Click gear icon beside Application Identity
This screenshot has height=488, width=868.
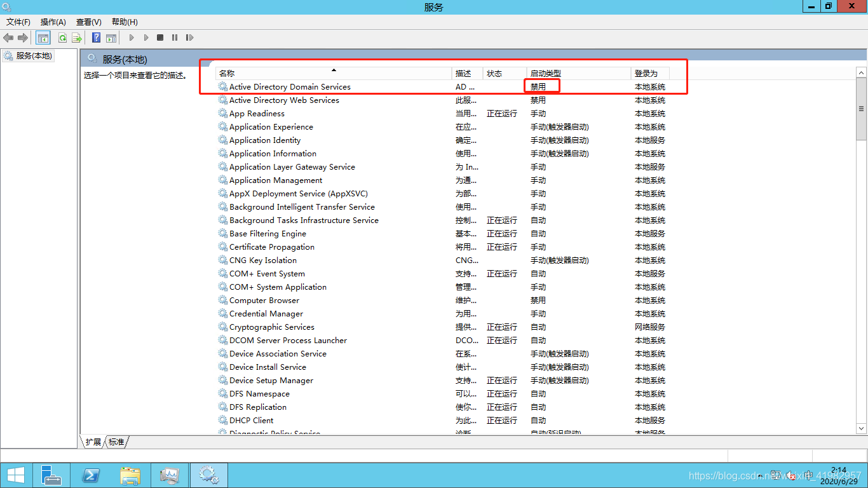(x=223, y=140)
